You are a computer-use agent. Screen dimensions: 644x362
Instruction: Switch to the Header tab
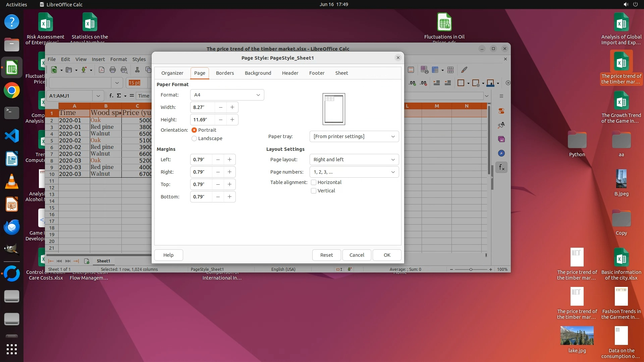coord(290,73)
